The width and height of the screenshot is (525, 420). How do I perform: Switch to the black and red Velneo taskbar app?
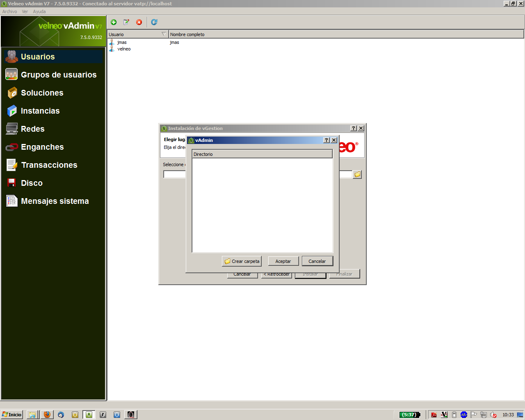click(x=131, y=415)
